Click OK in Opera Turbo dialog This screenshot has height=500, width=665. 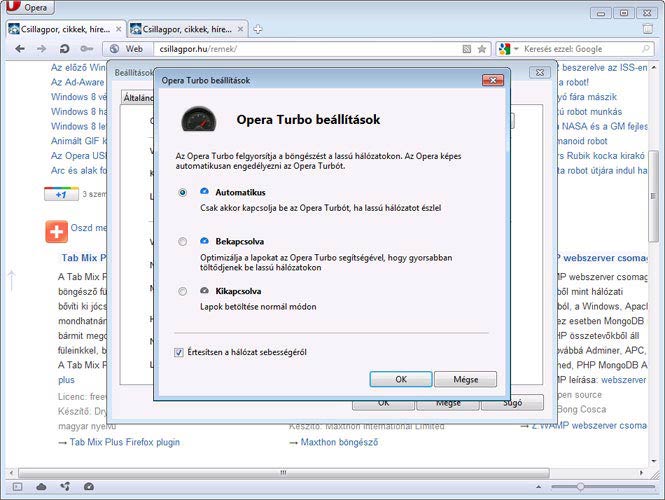point(401,379)
